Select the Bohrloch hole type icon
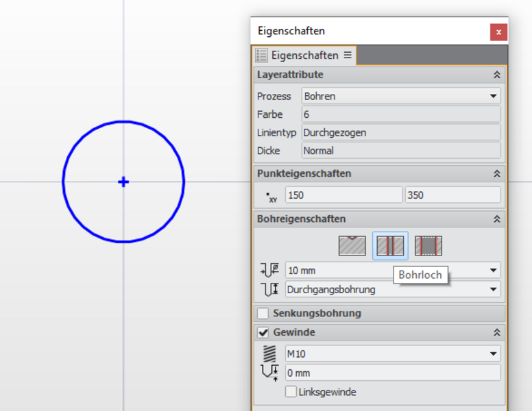 [x=390, y=246]
